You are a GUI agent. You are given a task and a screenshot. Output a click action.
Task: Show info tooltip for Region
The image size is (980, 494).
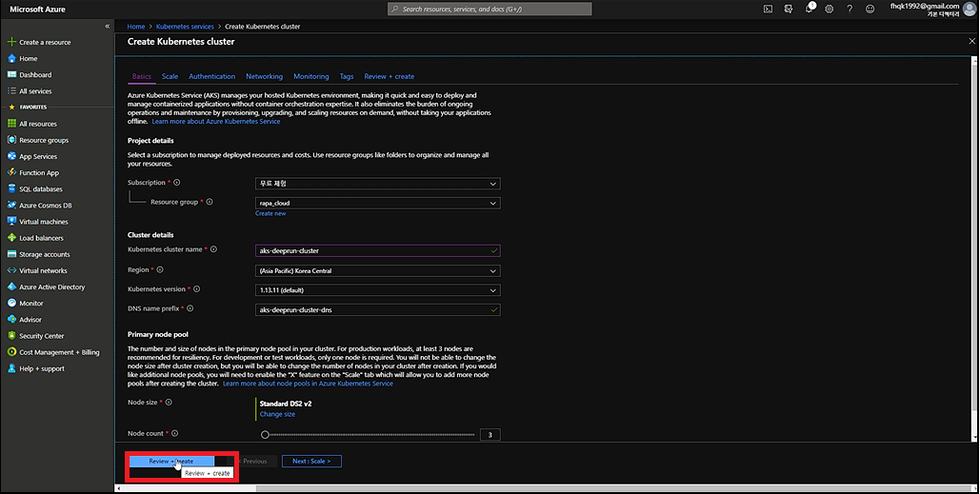click(159, 269)
